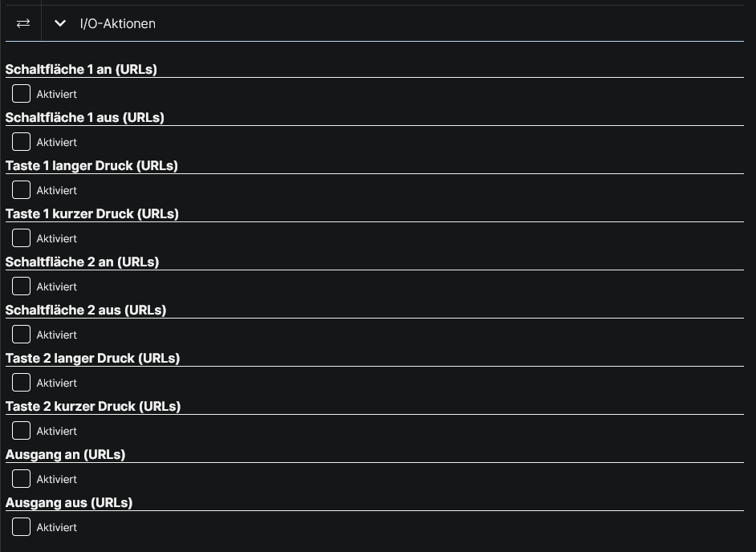Check Aktiviert for Taste 1 kurzer Druck
The height and width of the screenshot is (552, 756).
click(x=21, y=238)
